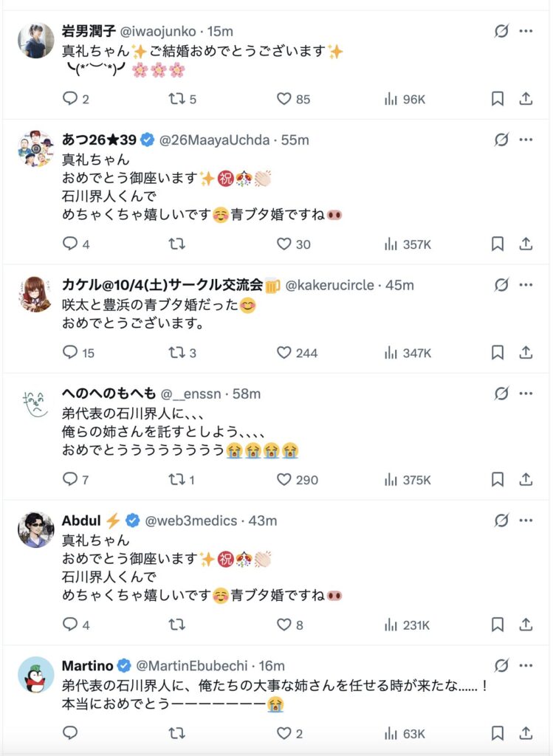The width and height of the screenshot is (553, 756).
Task: Repost the tweet by @iwaojunko
Action: click(x=177, y=99)
